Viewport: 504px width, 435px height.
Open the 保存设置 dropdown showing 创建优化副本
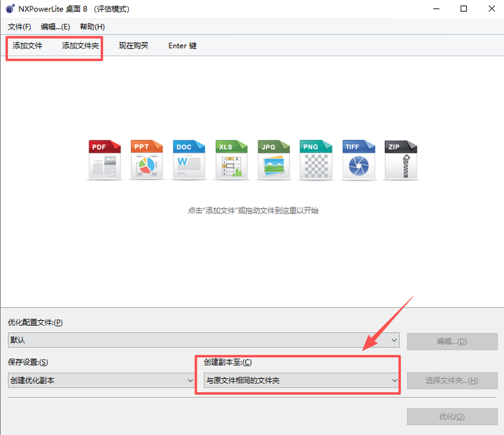click(x=101, y=380)
